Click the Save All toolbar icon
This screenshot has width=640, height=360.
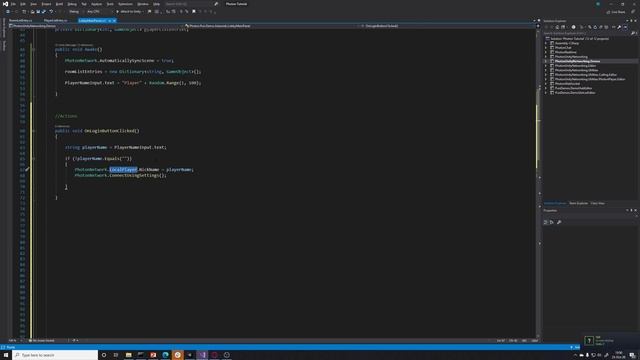(44, 11)
